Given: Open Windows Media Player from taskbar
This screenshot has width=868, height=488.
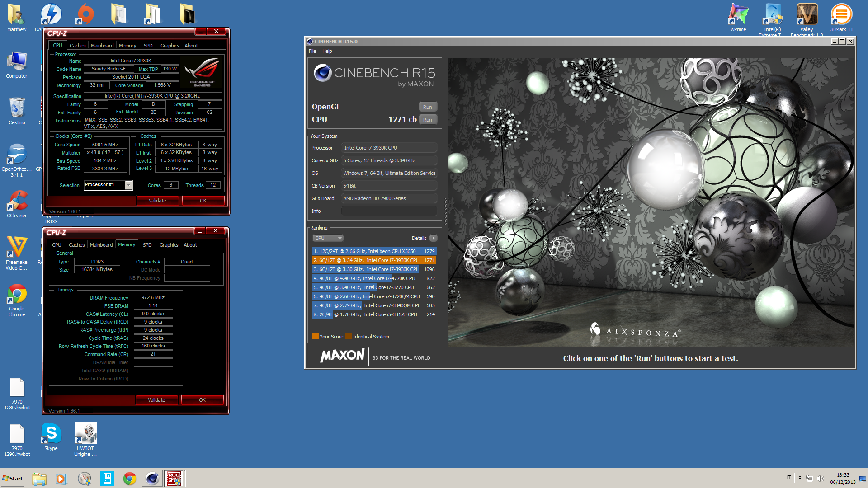Looking at the screenshot, I should [x=61, y=479].
